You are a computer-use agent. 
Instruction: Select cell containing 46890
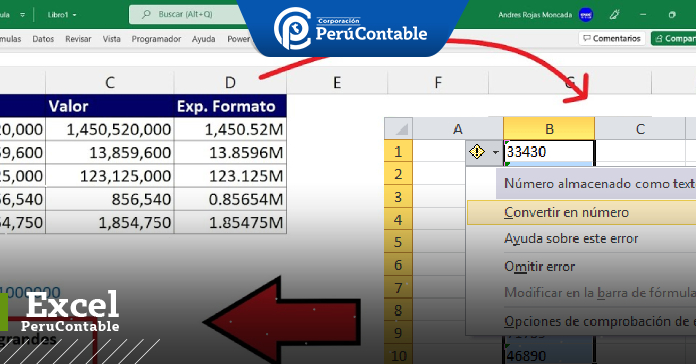pos(549,355)
